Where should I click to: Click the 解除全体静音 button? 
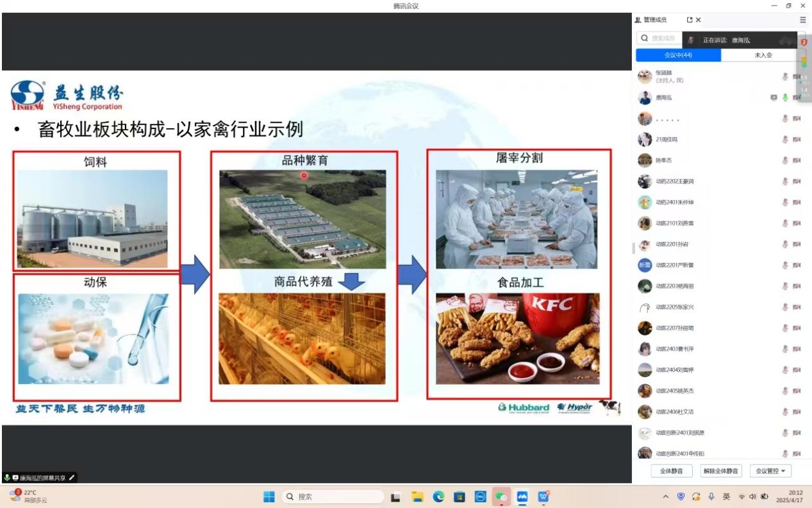(721, 471)
